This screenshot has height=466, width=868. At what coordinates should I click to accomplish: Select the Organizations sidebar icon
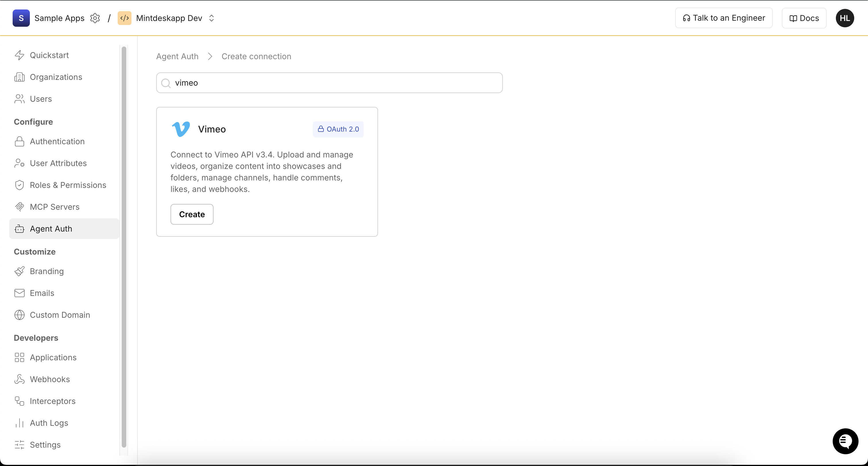pos(19,77)
